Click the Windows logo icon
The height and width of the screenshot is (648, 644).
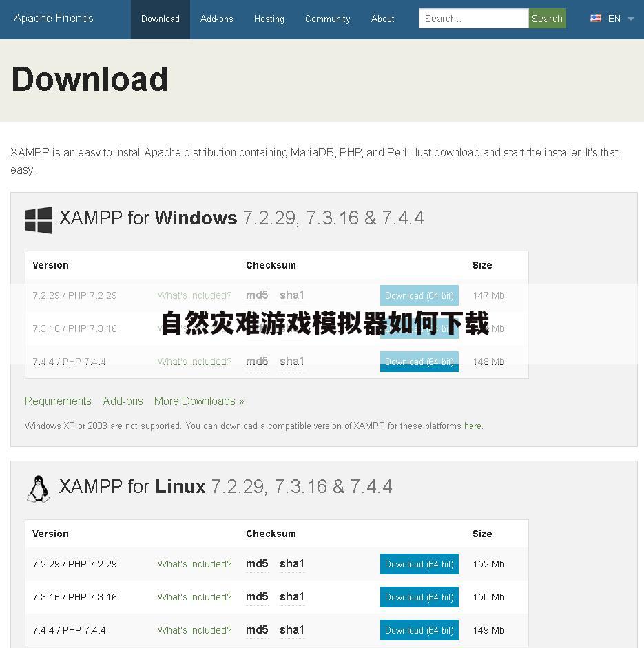[x=39, y=220]
